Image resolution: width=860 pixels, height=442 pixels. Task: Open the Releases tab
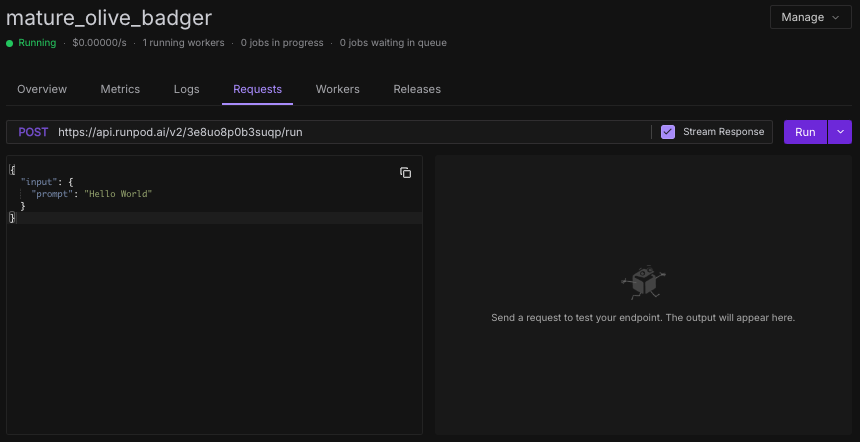[x=417, y=89]
